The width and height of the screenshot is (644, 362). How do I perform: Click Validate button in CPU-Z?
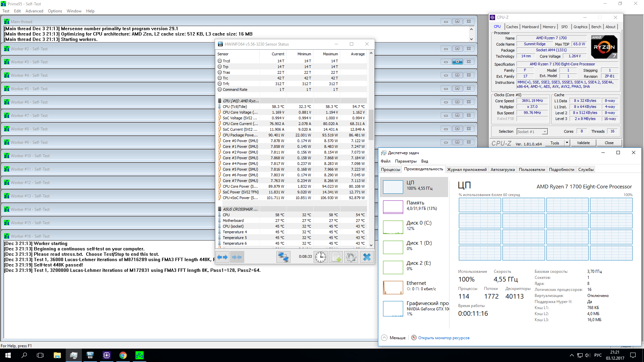pyautogui.click(x=583, y=143)
